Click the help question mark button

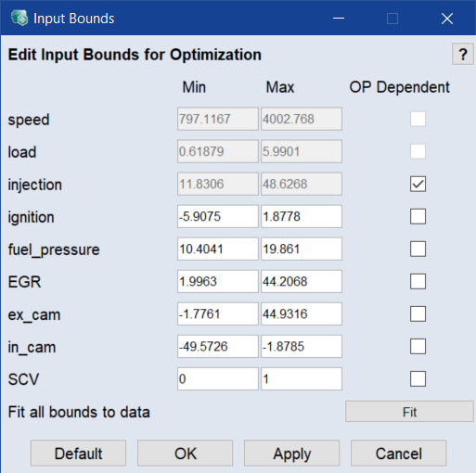pyautogui.click(x=463, y=55)
